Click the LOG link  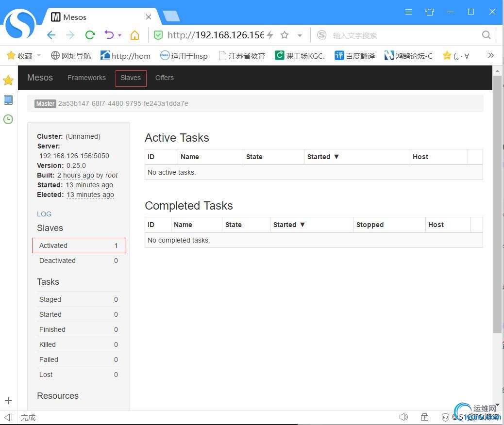click(x=44, y=214)
